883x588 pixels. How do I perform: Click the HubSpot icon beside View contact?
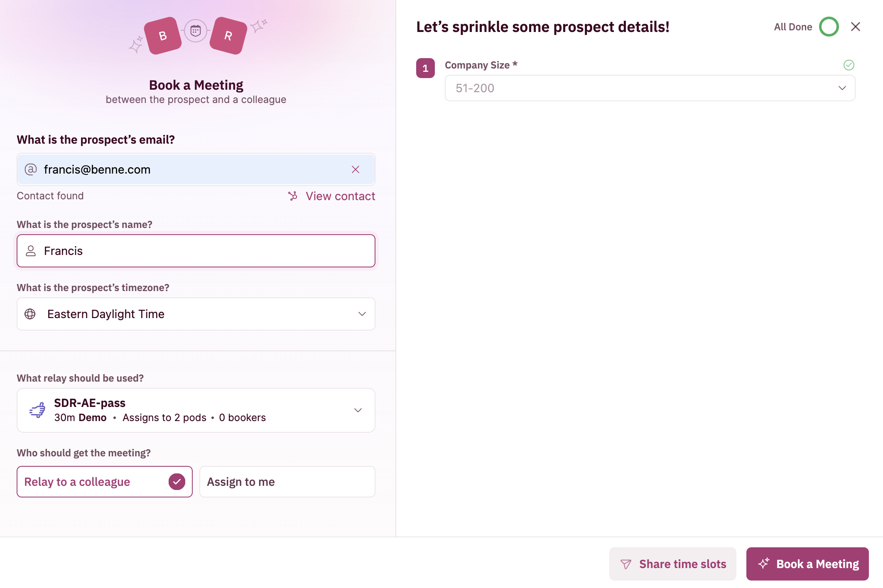coord(293,196)
